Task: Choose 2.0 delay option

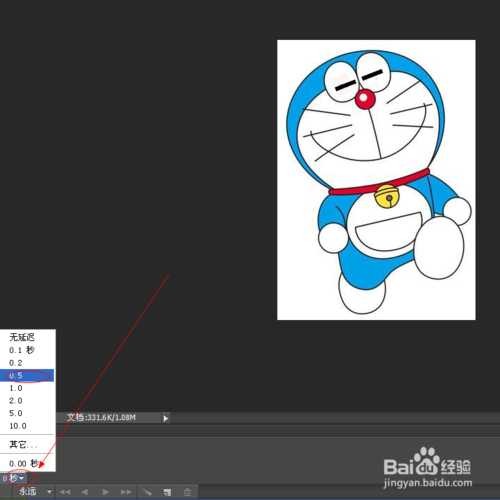Action: tap(28, 401)
